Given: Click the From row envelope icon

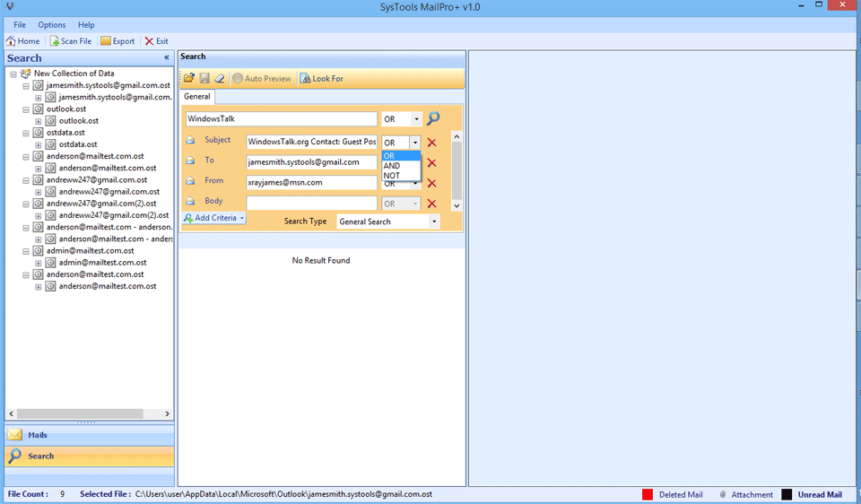Looking at the screenshot, I should [190, 180].
